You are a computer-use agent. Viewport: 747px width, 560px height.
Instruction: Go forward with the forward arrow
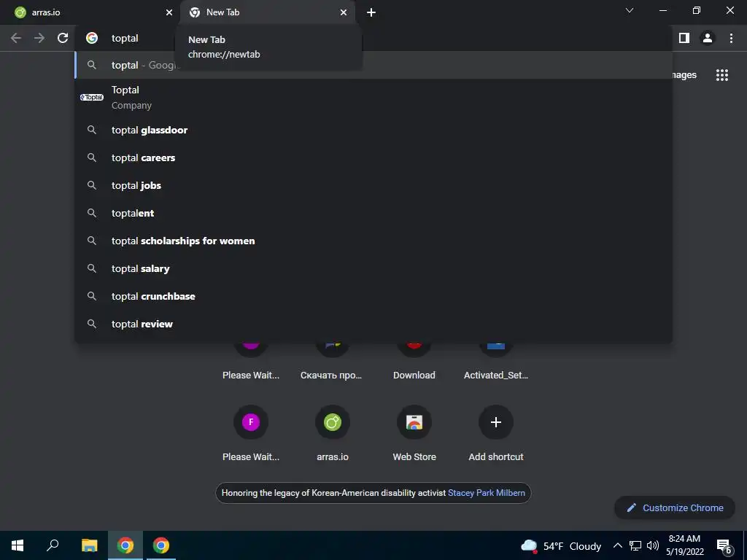(x=39, y=38)
